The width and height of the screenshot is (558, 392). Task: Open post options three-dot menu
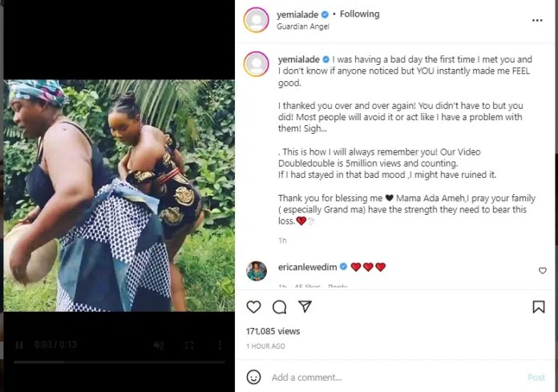click(536, 20)
